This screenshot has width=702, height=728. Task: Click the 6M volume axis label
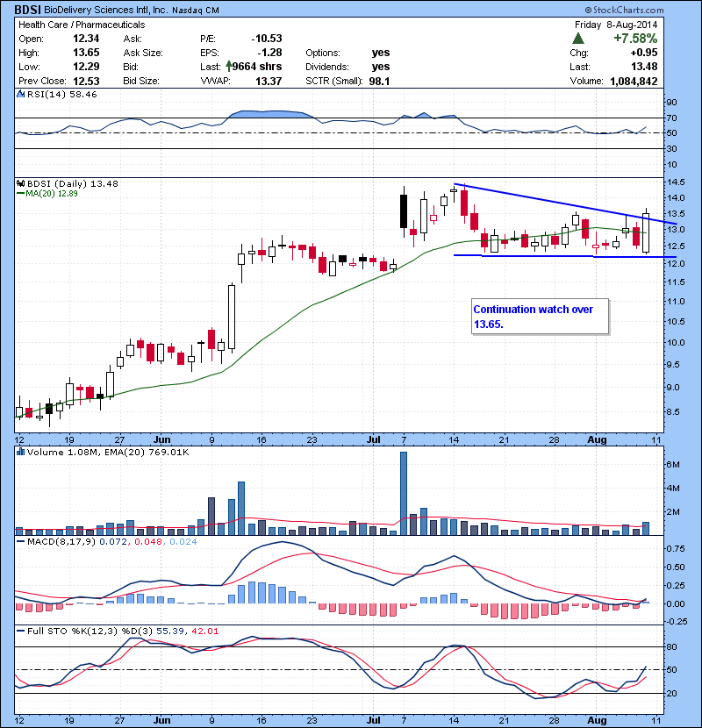pos(674,464)
